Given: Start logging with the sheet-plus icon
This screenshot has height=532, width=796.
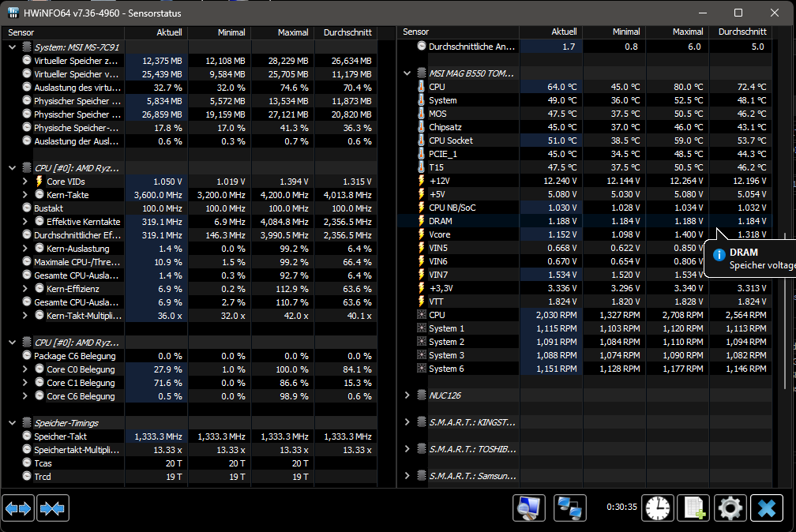Looking at the screenshot, I should pyautogui.click(x=693, y=508).
